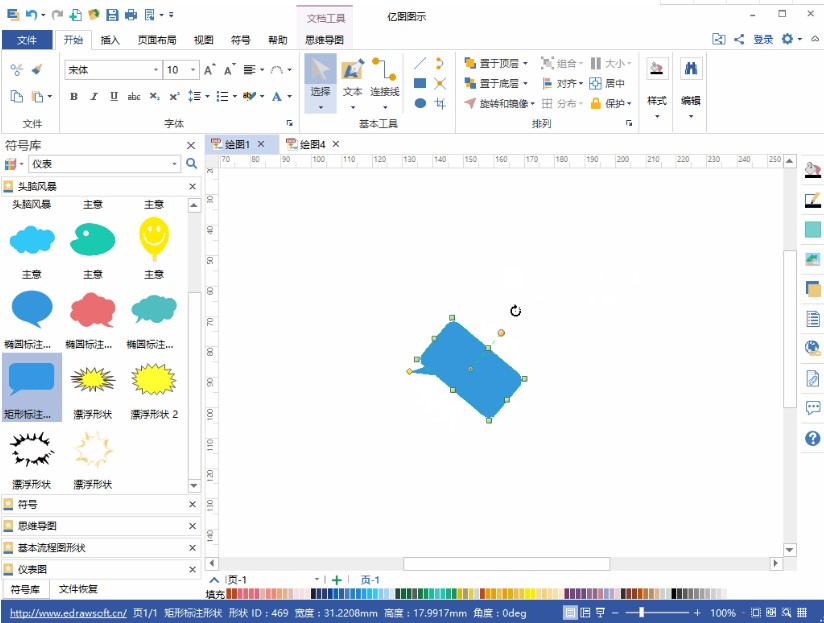
Task: Open the edrawsoft.cn website link
Action: coord(68,612)
